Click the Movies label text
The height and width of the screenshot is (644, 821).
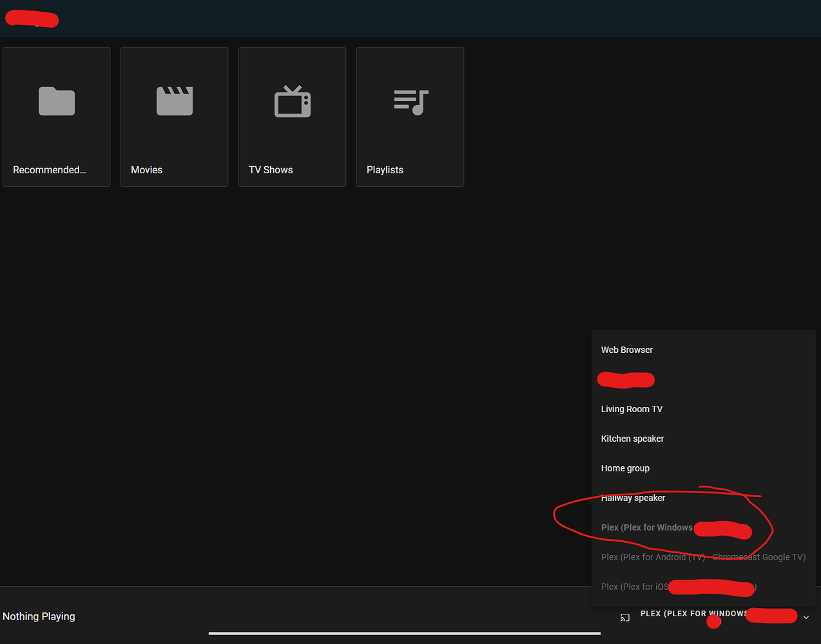coord(146,169)
